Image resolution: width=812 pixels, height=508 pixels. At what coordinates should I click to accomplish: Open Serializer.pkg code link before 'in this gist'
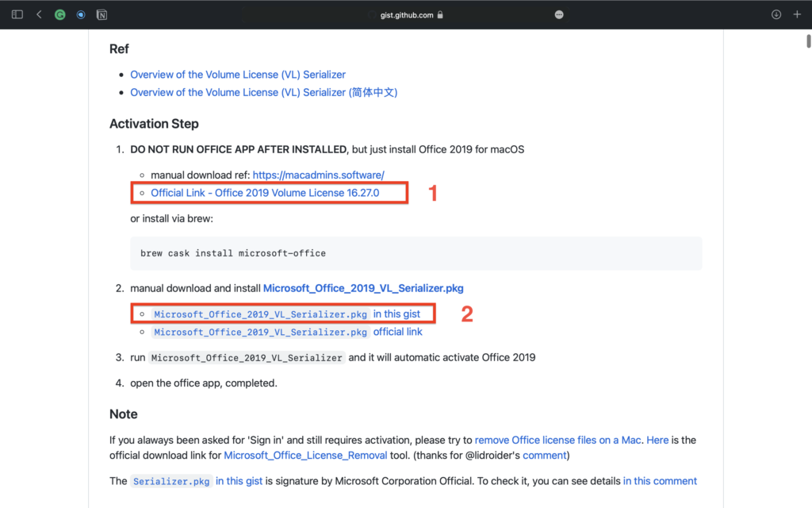coord(260,314)
